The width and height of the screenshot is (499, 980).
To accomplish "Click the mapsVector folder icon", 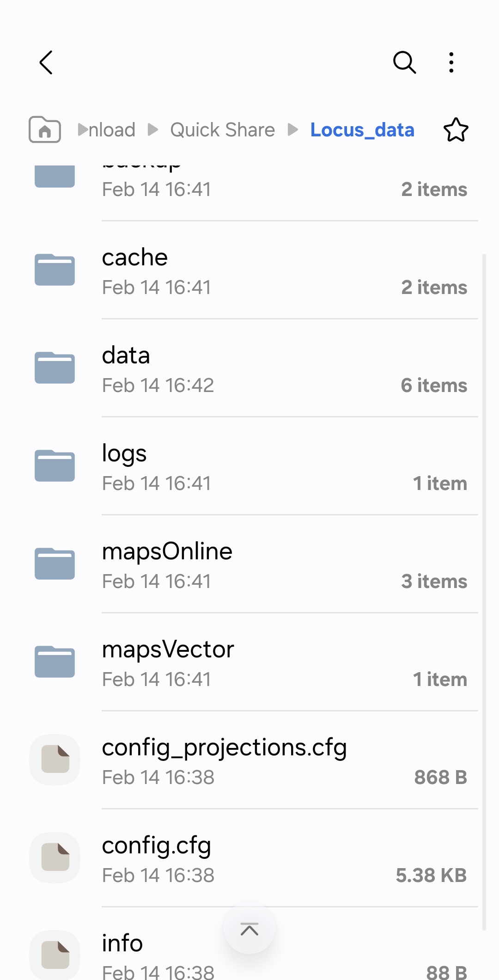I will (55, 661).
